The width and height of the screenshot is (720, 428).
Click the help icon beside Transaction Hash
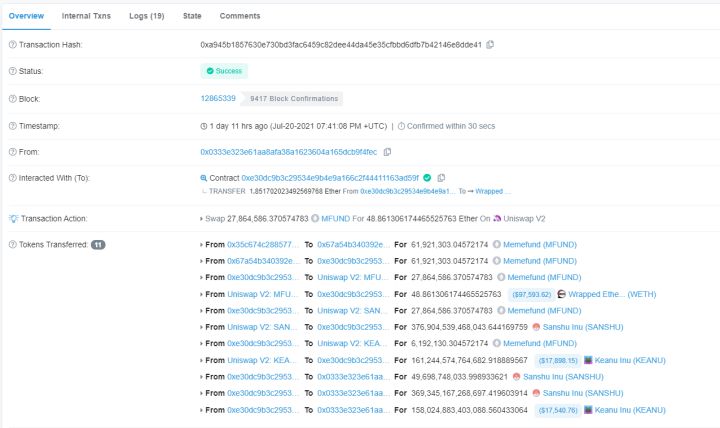click(x=13, y=45)
